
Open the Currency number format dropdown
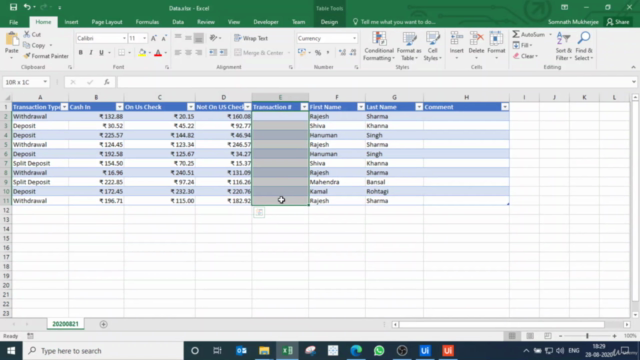point(354,38)
